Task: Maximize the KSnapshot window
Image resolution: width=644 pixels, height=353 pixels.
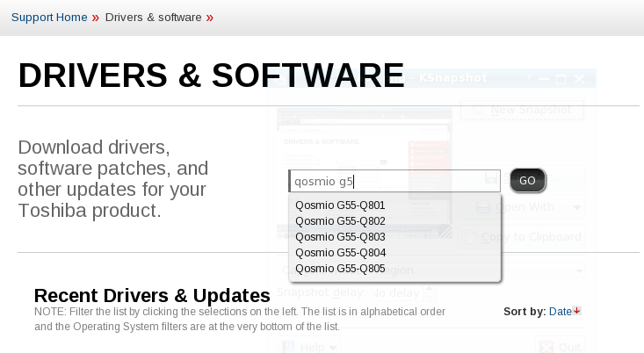Action: [561, 79]
